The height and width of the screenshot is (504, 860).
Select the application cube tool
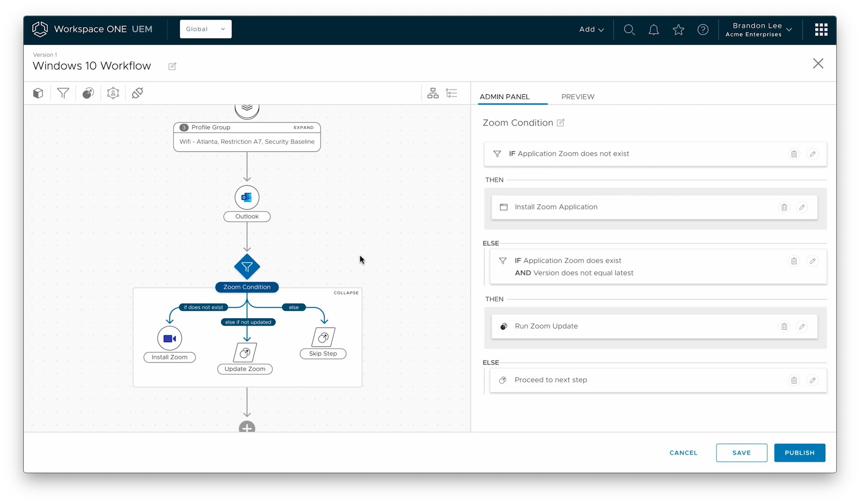coord(38,93)
